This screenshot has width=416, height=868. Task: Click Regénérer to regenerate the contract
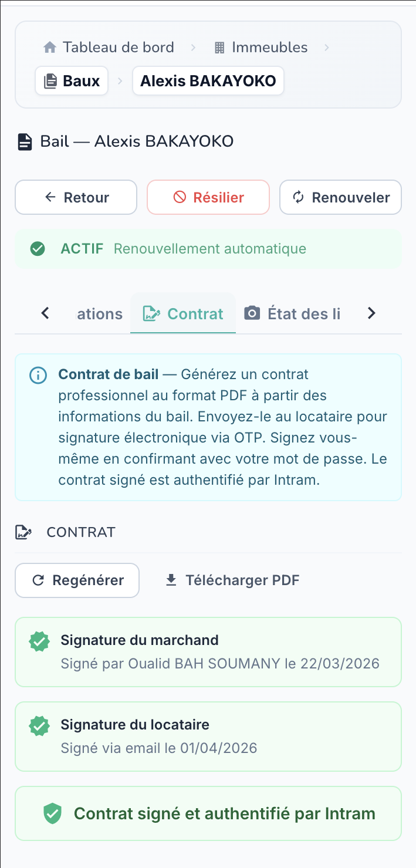click(x=77, y=580)
